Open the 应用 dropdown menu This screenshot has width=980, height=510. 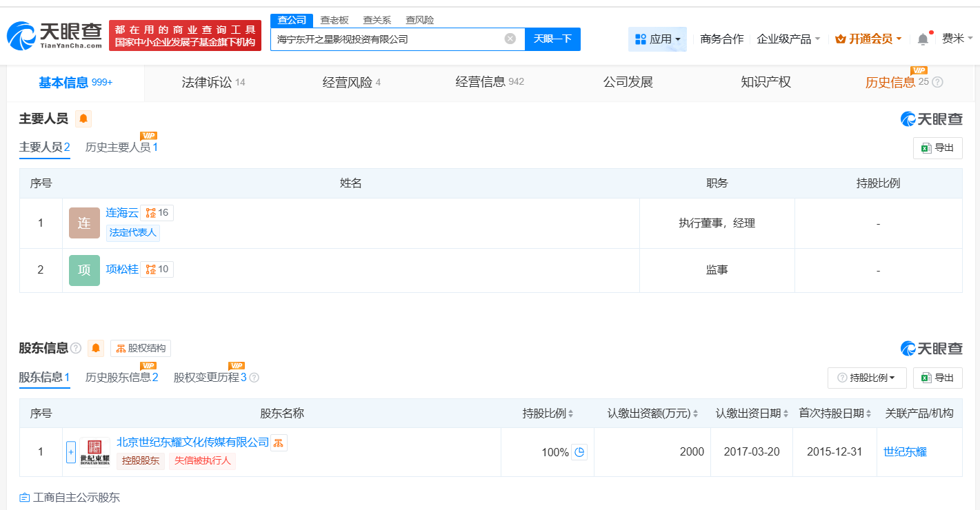click(657, 39)
